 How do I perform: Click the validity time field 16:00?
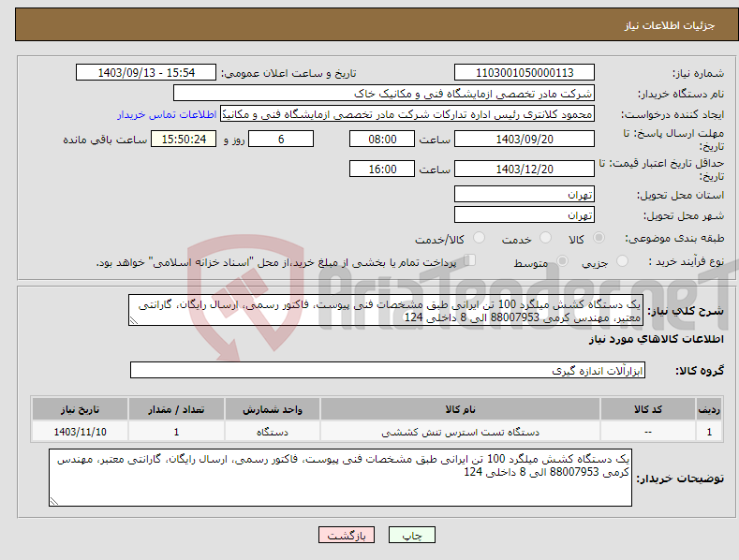coord(382,169)
